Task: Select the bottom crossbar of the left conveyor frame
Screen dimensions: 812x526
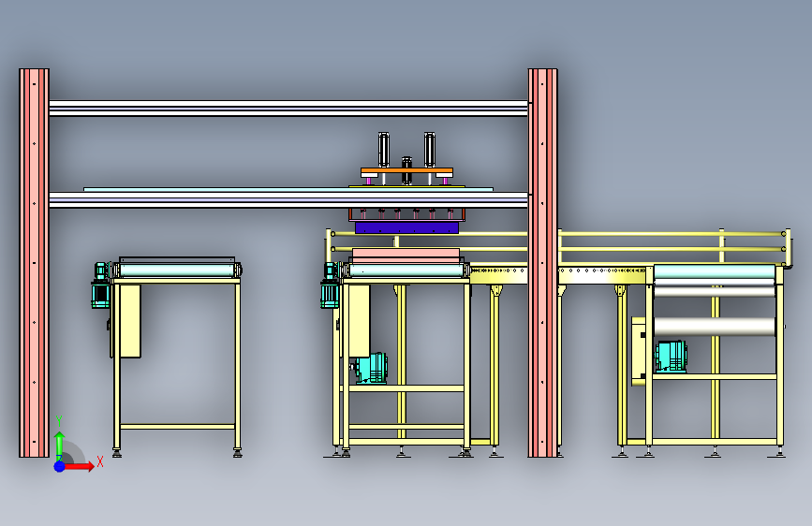Action: (177, 427)
